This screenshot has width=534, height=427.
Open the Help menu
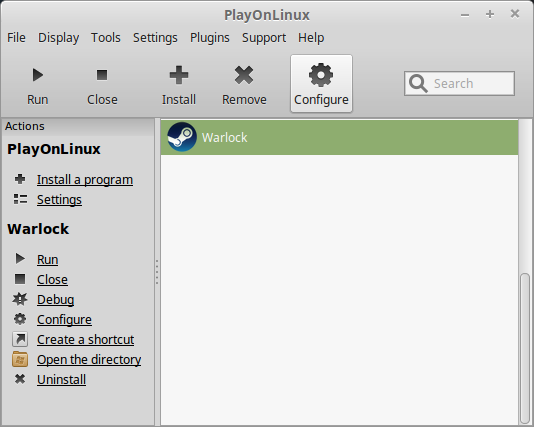[311, 37]
